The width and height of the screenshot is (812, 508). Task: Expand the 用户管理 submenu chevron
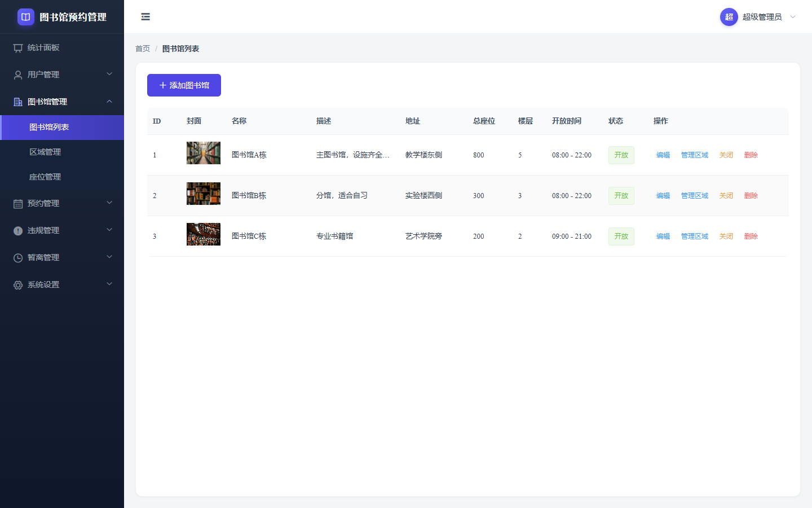click(109, 74)
